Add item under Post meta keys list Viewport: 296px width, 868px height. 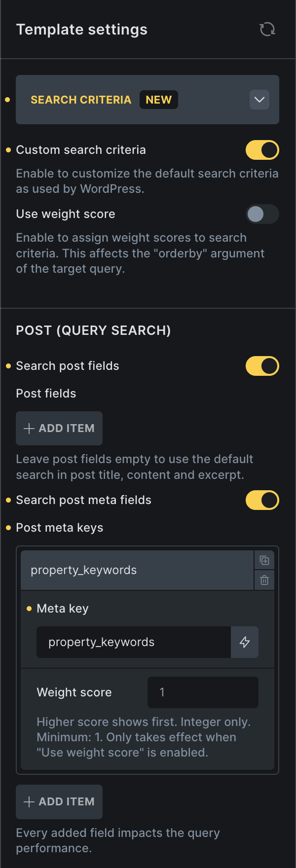(59, 801)
